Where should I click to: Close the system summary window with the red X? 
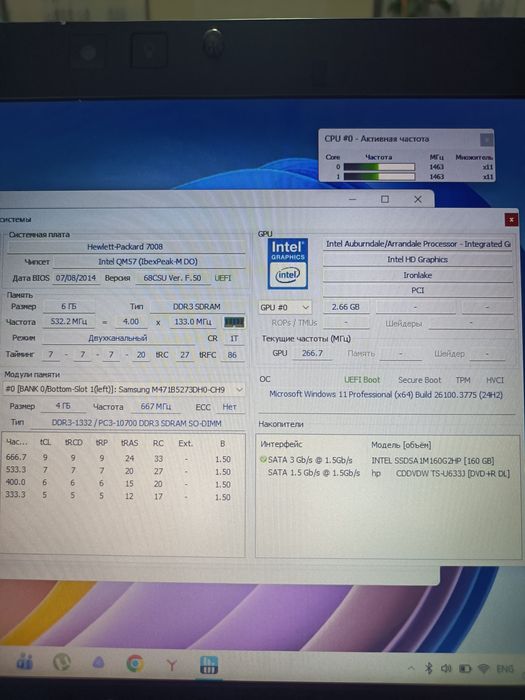point(511,219)
